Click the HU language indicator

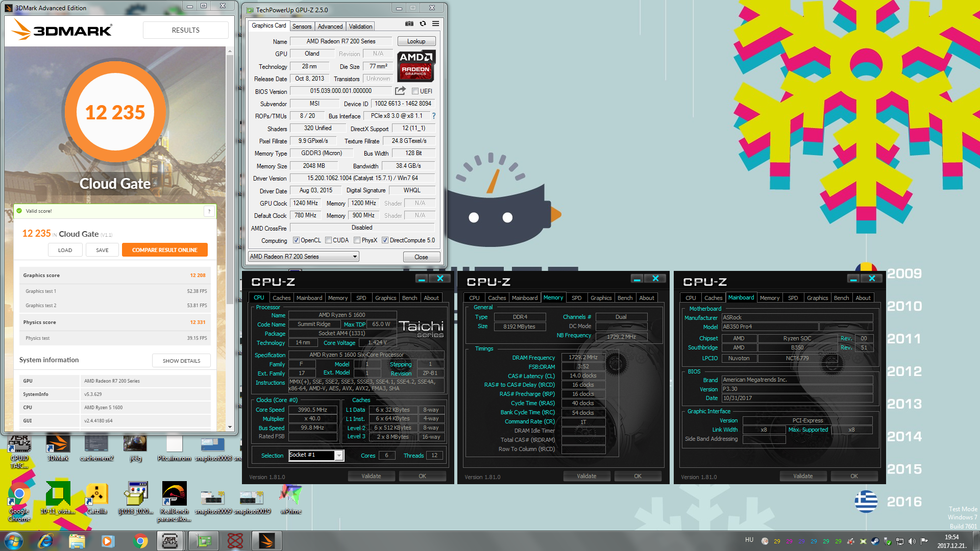tap(749, 540)
